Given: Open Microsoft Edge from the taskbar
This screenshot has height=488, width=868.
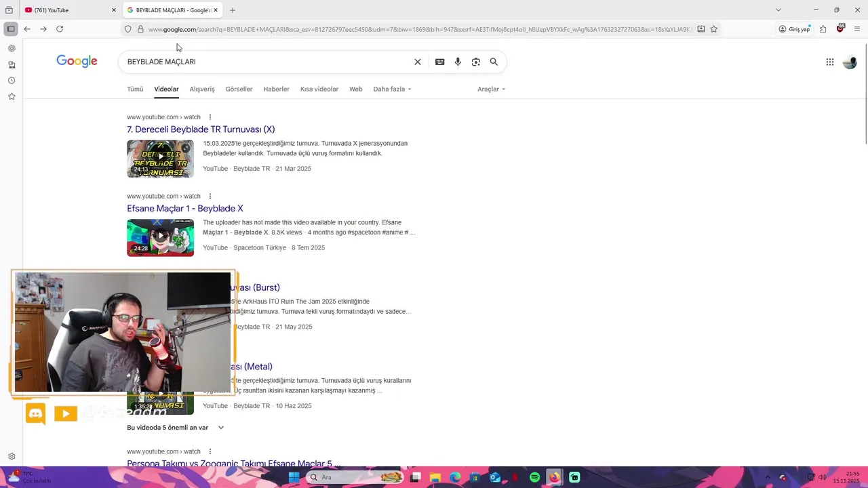Looking at the screenshot, I should pyautogui.click(x=455, y=477).
